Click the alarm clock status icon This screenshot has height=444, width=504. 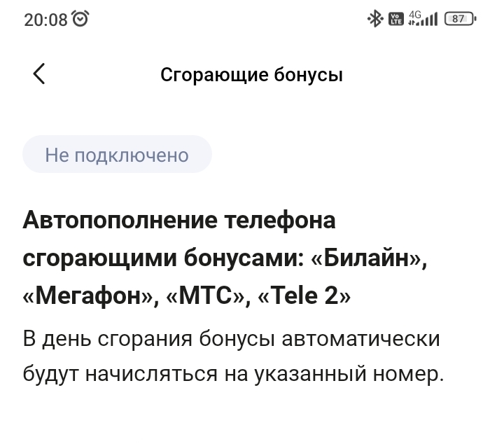tap(81, 20)
